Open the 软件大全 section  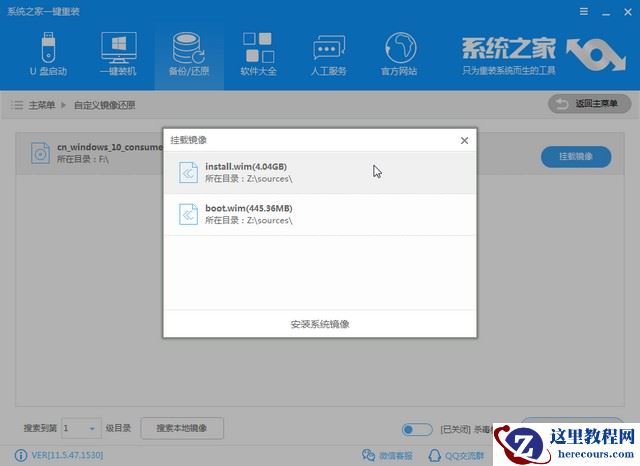coord(258,55)
